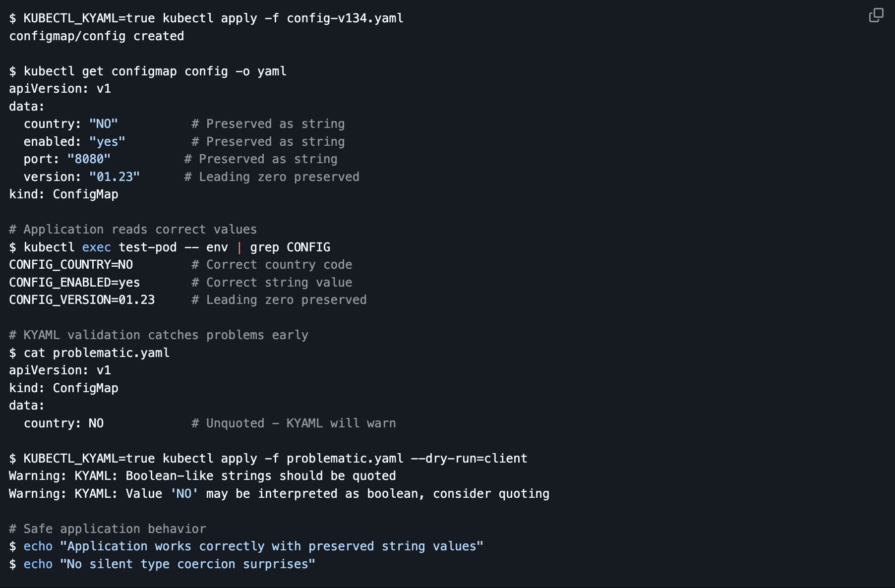The image size is (895, 588).
Task: Click the quoted "NO" country value
Action: 103,124
